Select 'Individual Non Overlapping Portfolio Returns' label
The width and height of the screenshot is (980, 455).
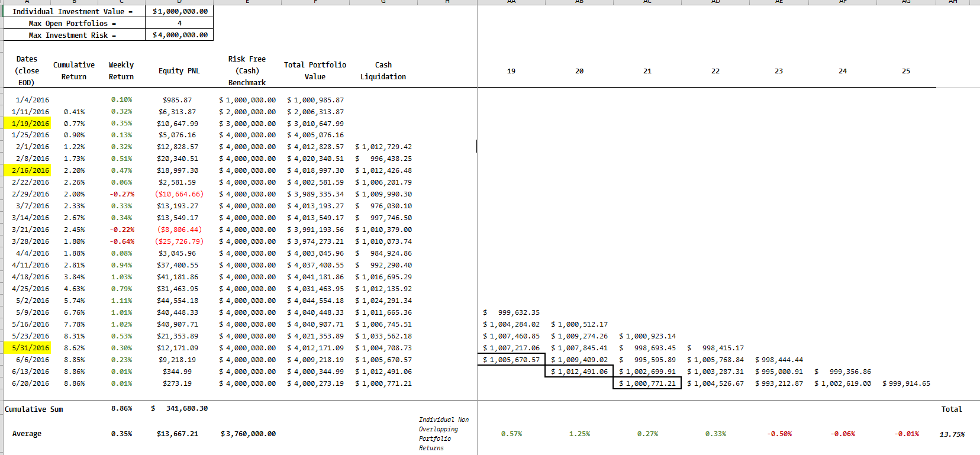(x=444, y=434)
